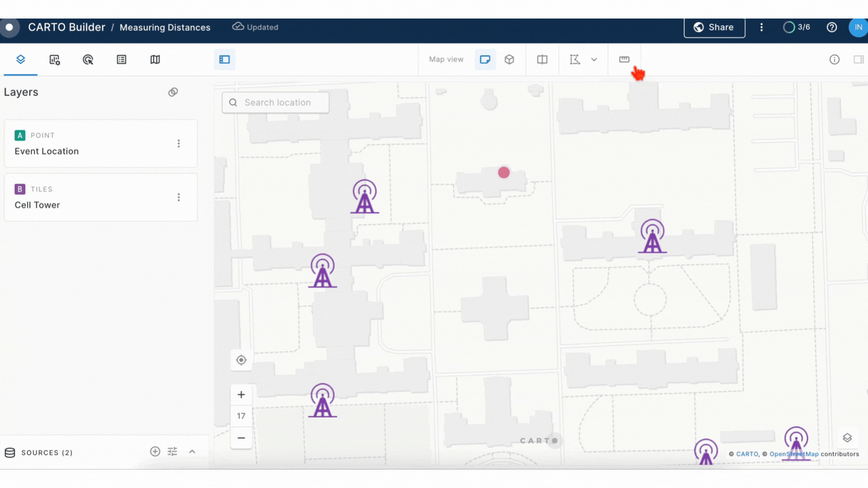Collapse the Sources section
Screen dimensions: 868x488
(192, 451)
